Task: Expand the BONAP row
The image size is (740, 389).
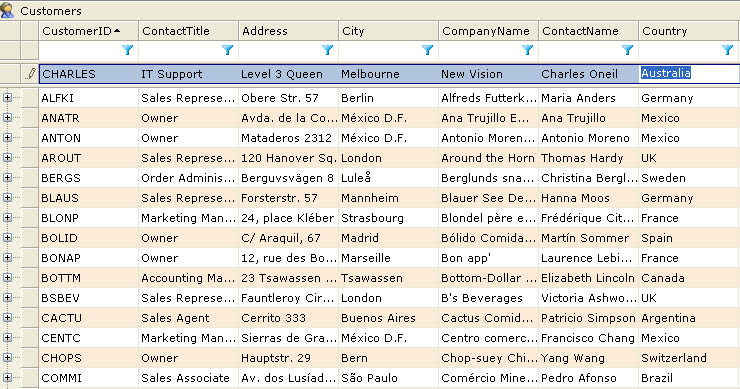Action: 7,257
